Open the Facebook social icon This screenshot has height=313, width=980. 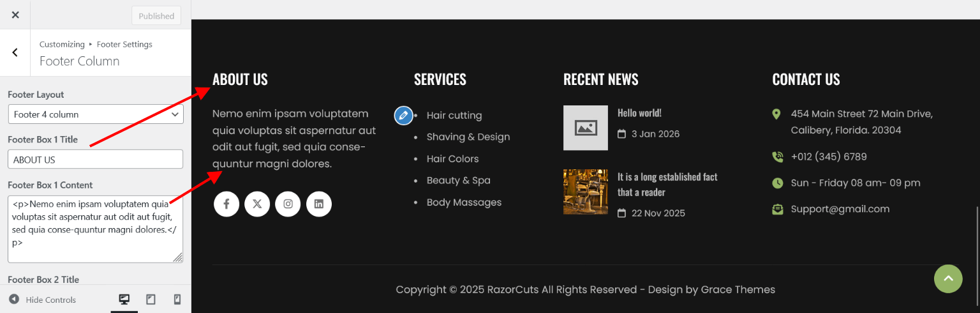(226, 204)
